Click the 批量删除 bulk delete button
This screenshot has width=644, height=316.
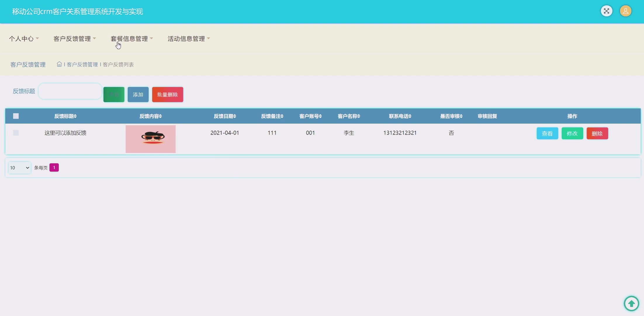tap(167, 94)
